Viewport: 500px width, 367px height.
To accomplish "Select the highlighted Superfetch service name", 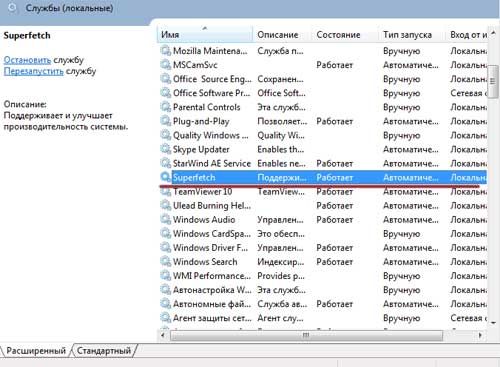I will coord(194,177).
